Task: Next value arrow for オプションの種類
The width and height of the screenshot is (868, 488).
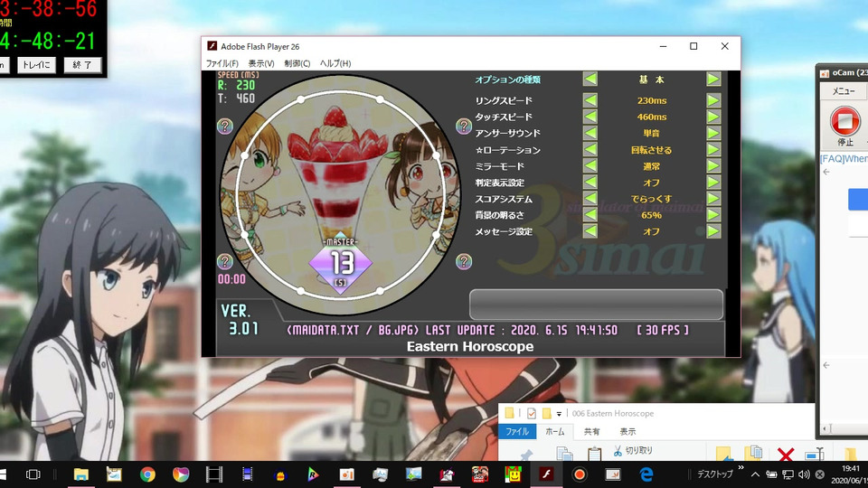Action: coord(713,80)
